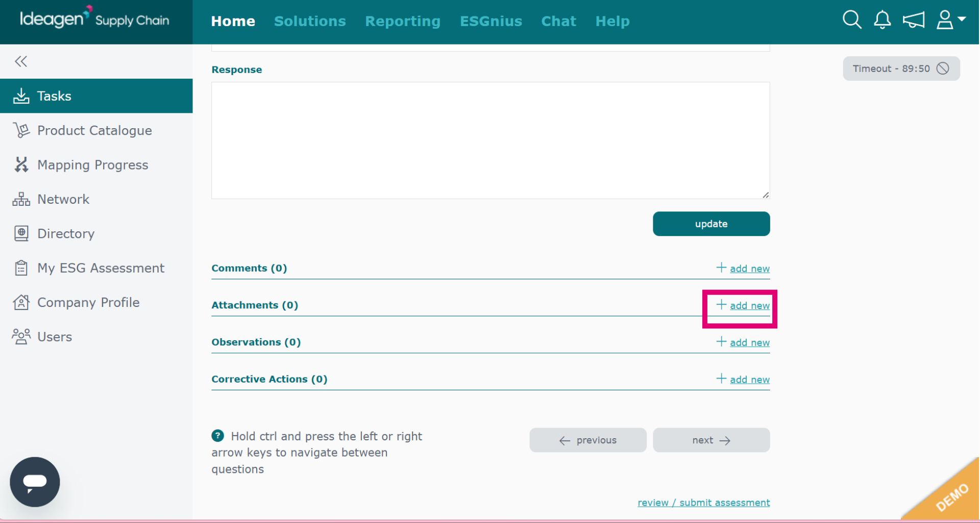
Task: Go to previous question
Action: 588,440
